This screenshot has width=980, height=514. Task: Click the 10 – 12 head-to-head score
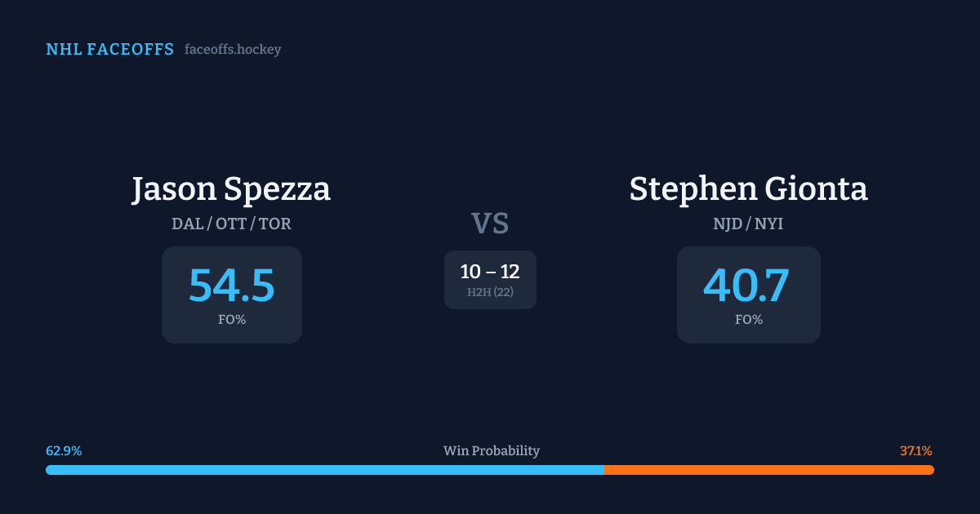[x=490, y=272]
